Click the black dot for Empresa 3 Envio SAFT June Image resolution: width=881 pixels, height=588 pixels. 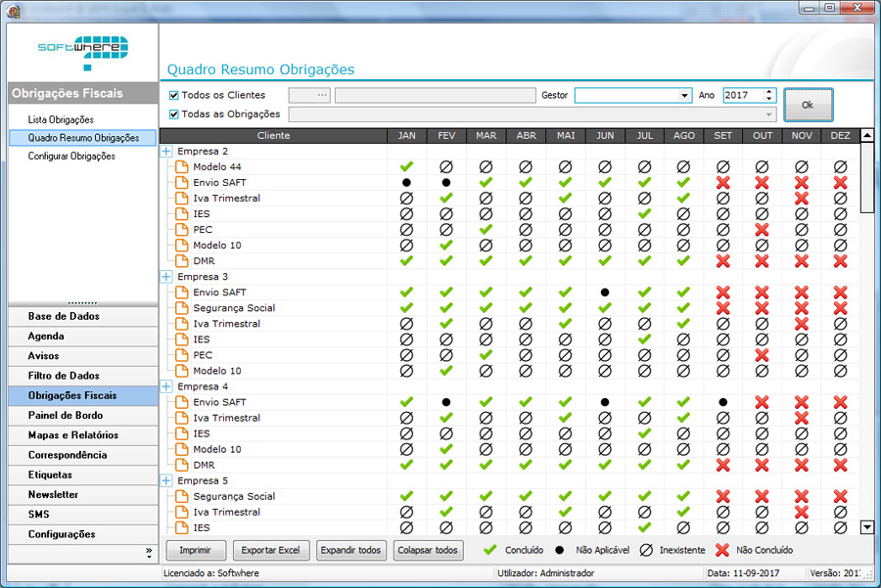click(605, 293)
